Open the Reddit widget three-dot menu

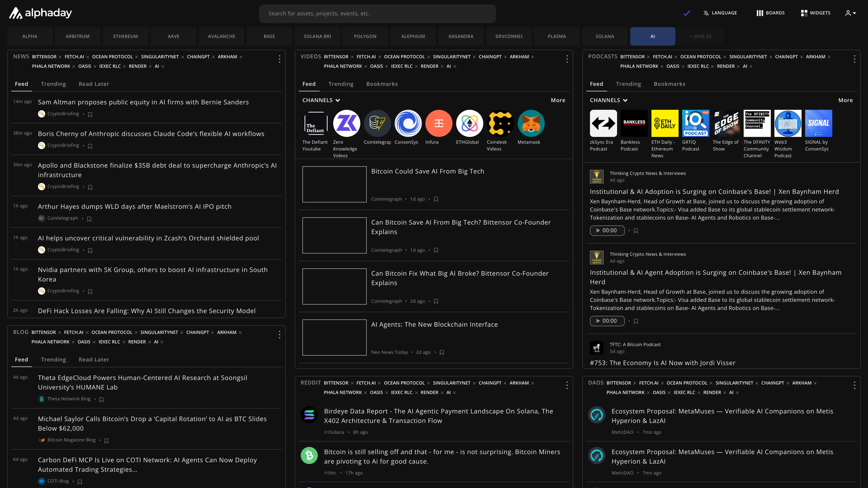tap(567, 385)
